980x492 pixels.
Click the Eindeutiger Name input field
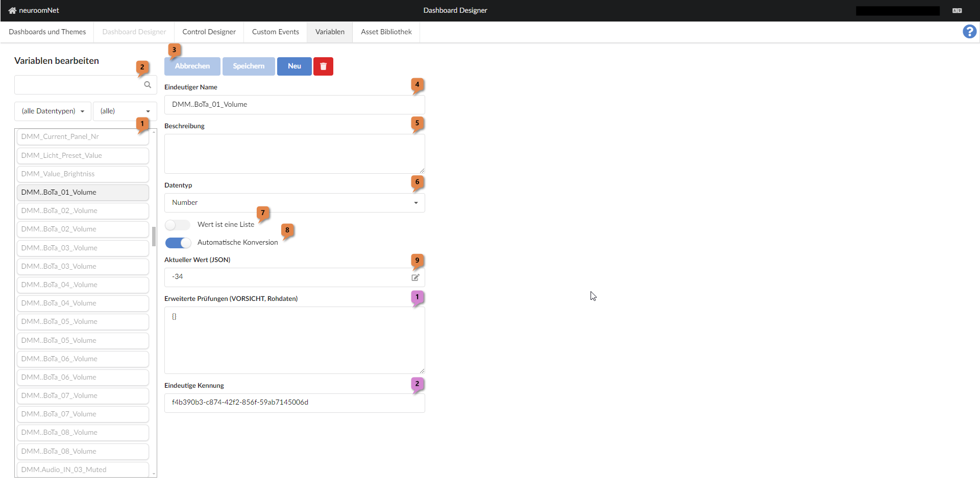tap(294, 104)
